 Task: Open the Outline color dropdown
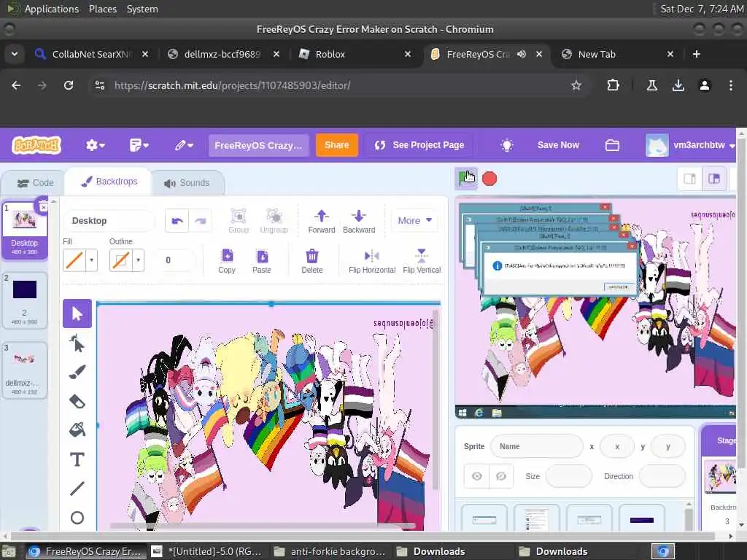(x=138, y=260)
